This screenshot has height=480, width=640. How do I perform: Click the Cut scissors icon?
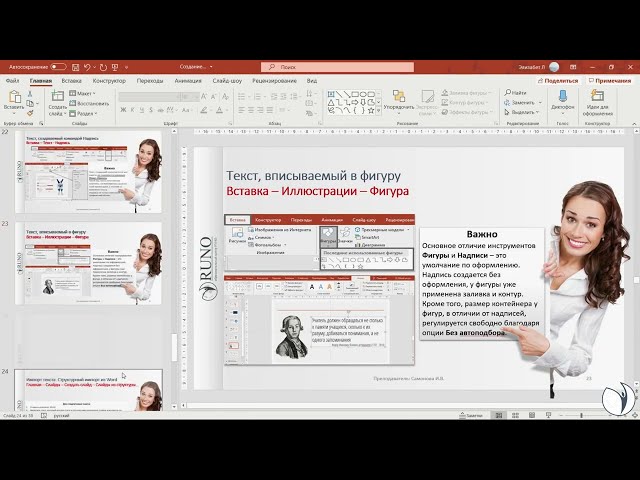pos(30,94)
